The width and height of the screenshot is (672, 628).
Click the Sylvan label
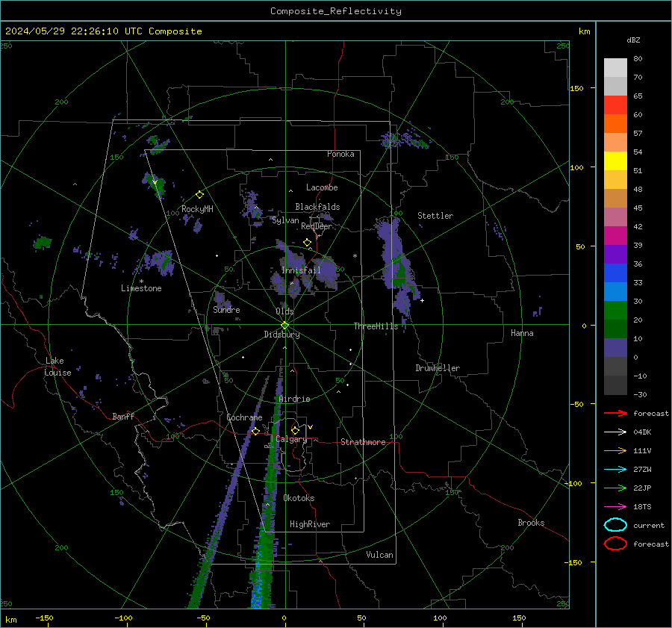tap(285, 220)
